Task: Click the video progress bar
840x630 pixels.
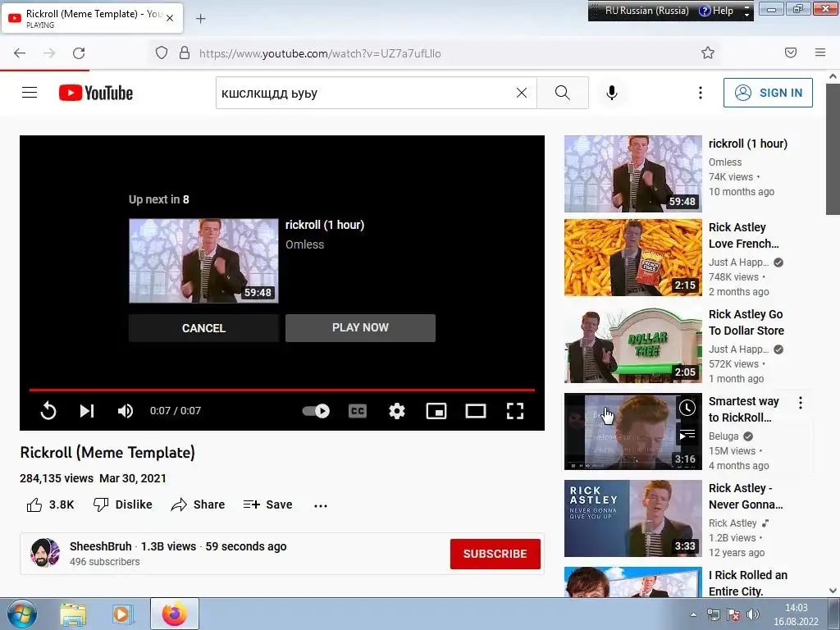Action: pos(282,390)
